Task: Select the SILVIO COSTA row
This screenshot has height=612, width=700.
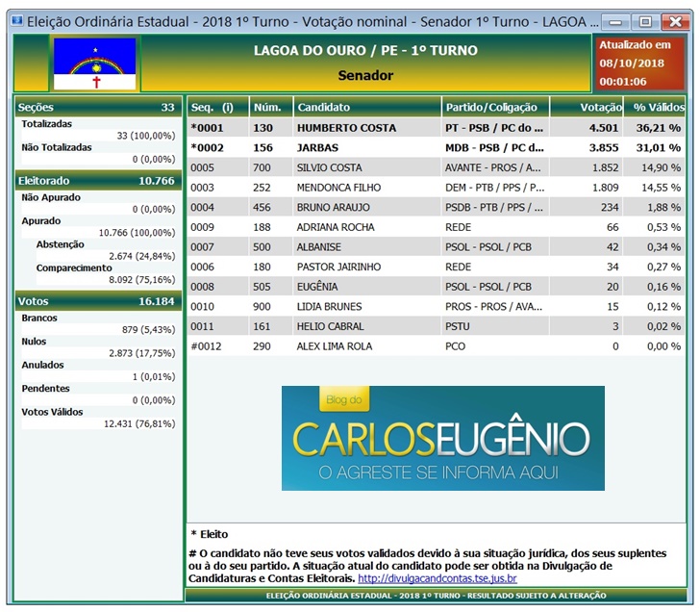Action: pyautogui.click(x=436, y=167)
